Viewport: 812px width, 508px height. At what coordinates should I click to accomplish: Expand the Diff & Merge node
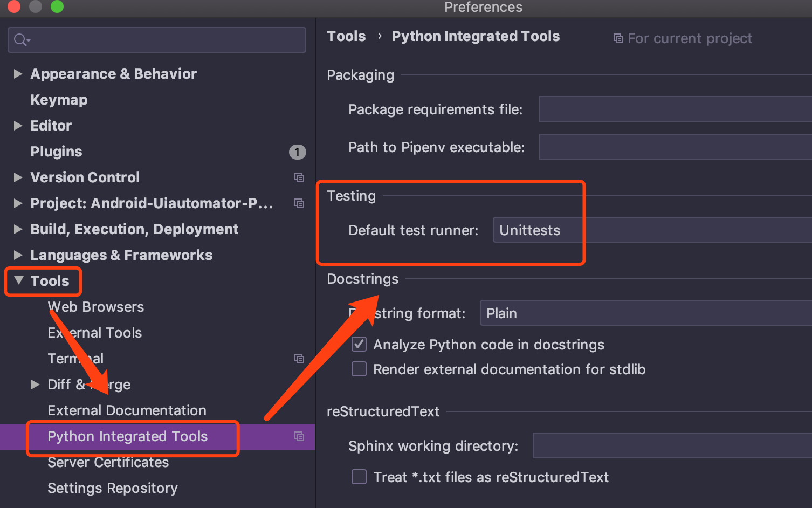coord(36,385)
